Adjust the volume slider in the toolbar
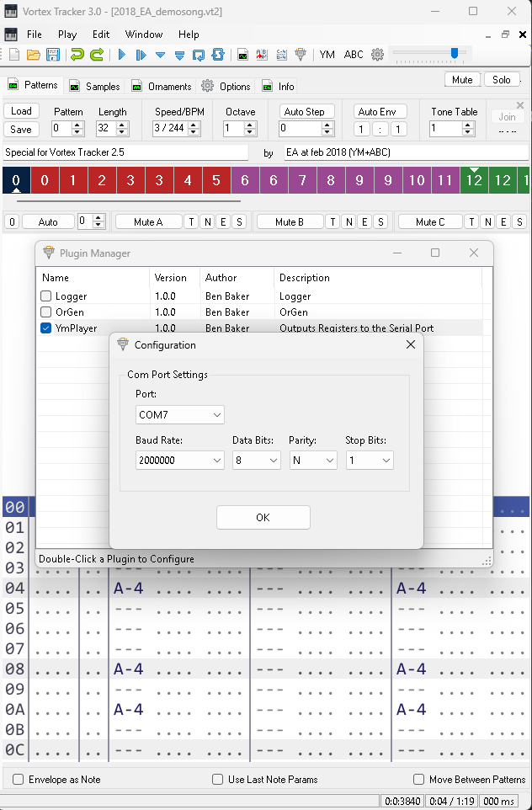The height and width of the screenshot is (810, 532). (x=455, y=53)
